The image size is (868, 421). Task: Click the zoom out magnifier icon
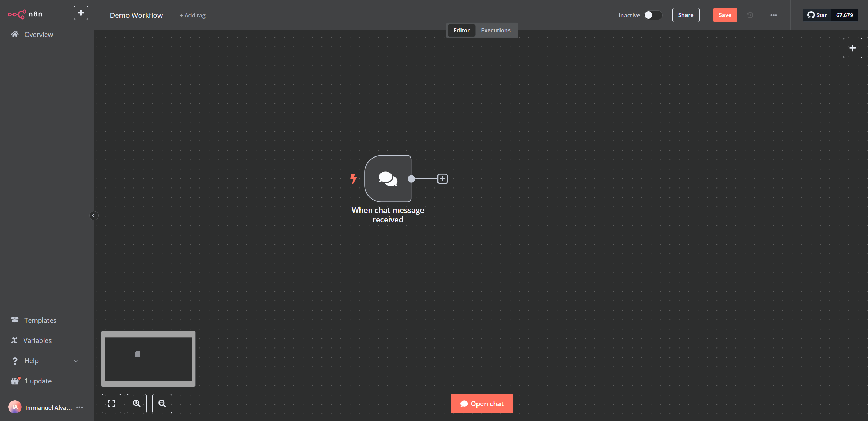pos(162,404)
